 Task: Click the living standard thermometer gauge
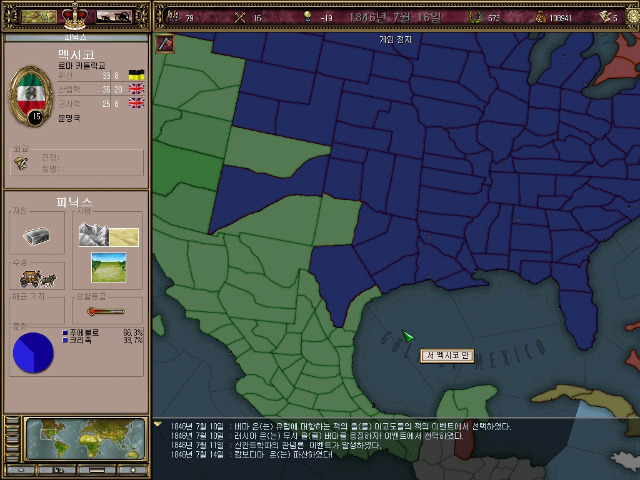[x=106, y=311]
